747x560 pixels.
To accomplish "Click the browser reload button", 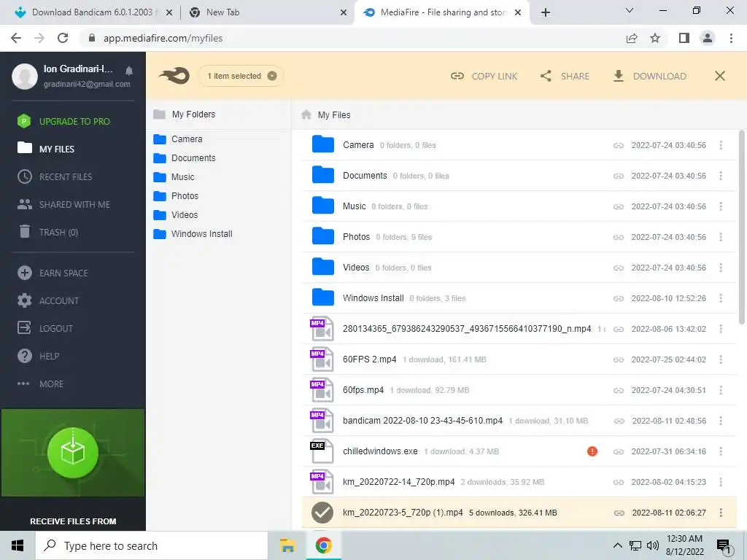I will pos(63,38).
